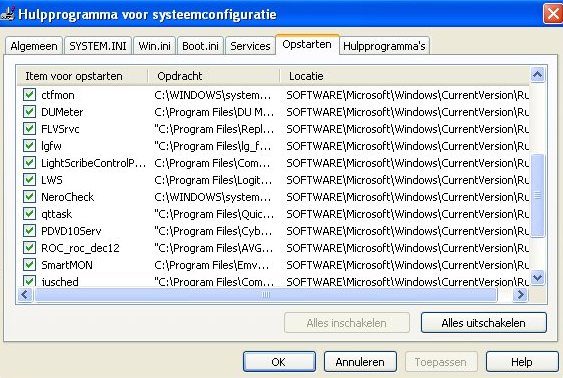The height and width of the screenshot is (378, 563).
Task: Toggle the qttask startup checkbox
Action: pyautogui.click(x=29, y=214)
